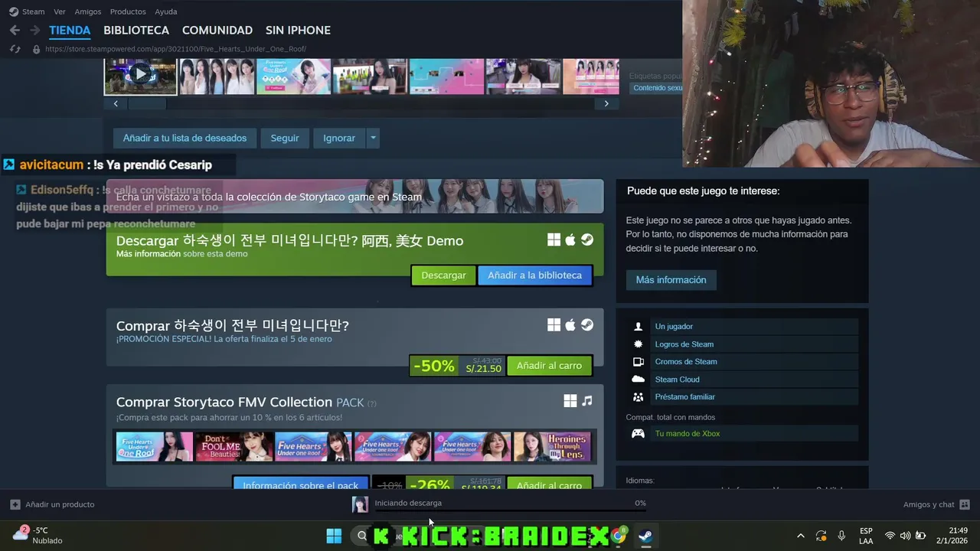Click the Seguir button

tap(285, 139)
